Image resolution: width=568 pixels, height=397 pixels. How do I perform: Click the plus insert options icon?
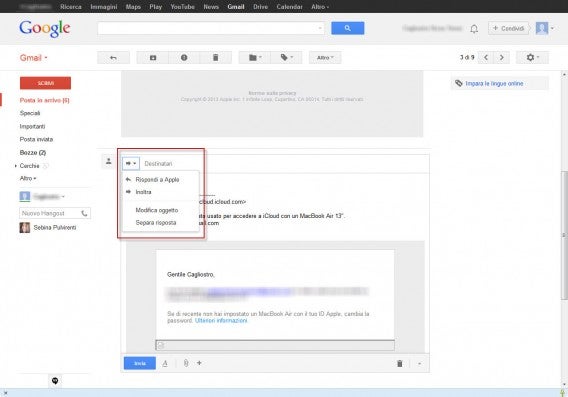[199, 363]
